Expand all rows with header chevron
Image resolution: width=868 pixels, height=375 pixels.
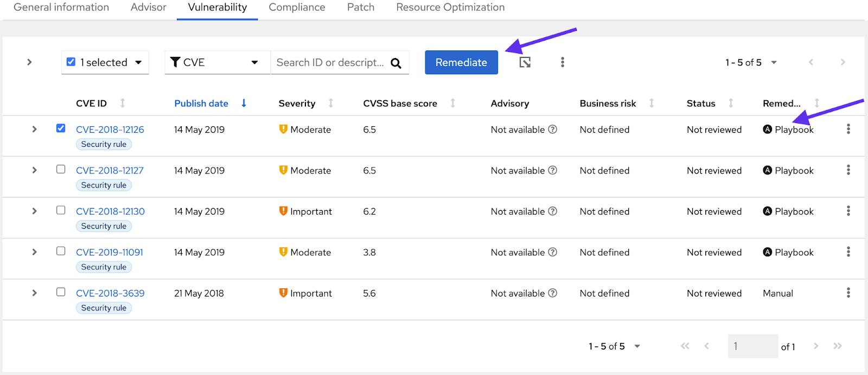29,62
